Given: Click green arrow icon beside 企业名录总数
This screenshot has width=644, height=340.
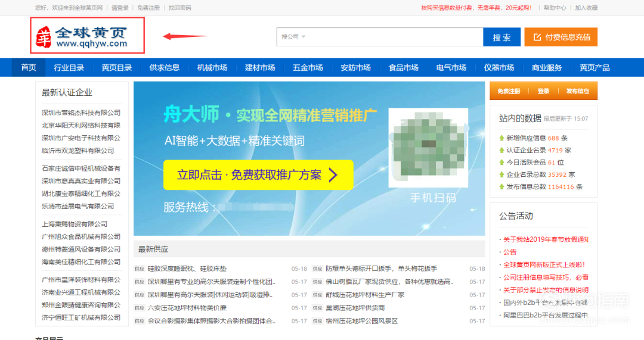Looking at the screenshot, I should (x=501, y=174).
